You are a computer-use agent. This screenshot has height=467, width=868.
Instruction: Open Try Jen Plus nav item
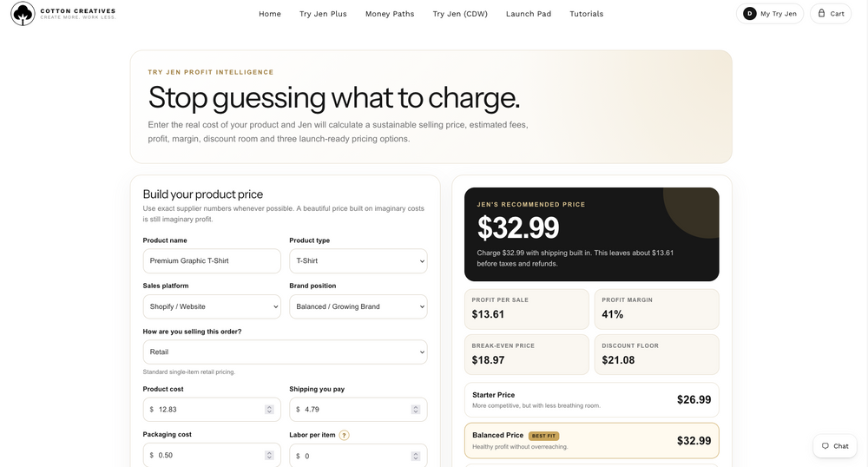point(323,14)
